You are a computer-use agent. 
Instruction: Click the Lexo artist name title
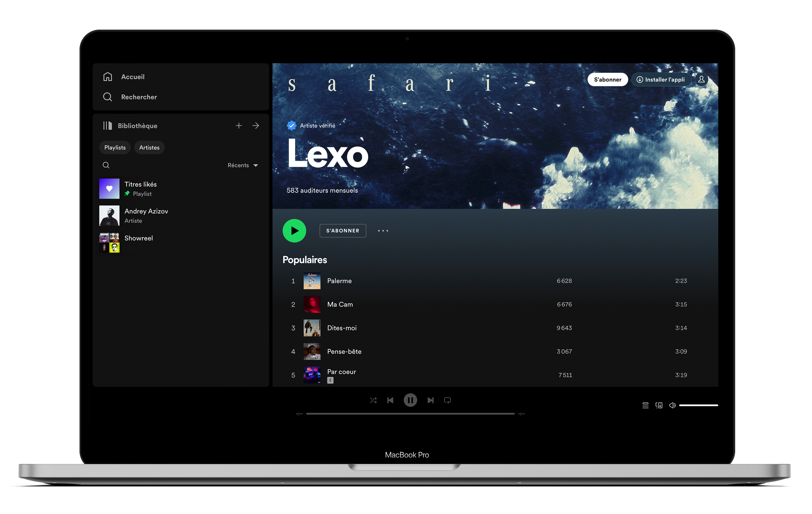click(x=328, y=153)
